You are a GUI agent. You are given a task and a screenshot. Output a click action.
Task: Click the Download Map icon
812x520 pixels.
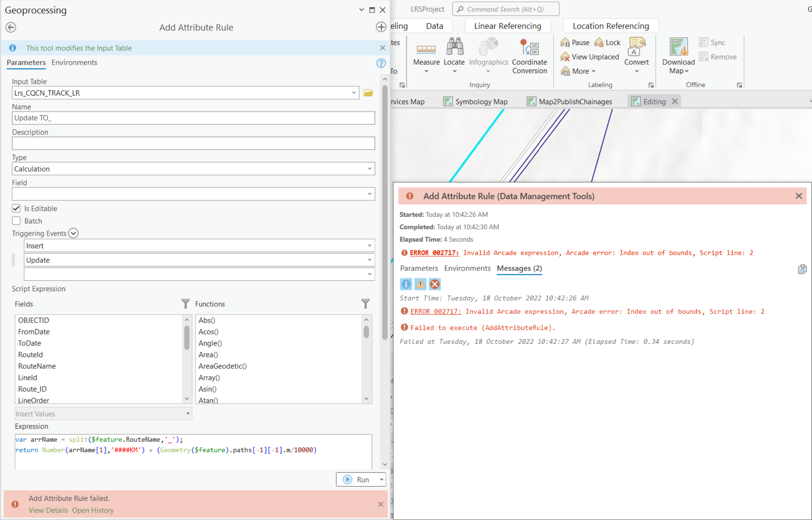pyautogui.click(x=678, y=47)
